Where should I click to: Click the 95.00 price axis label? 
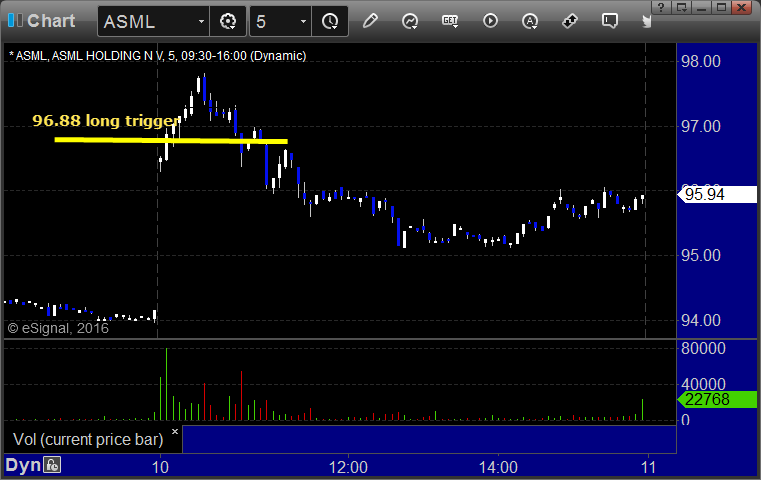tap(701, 255)
